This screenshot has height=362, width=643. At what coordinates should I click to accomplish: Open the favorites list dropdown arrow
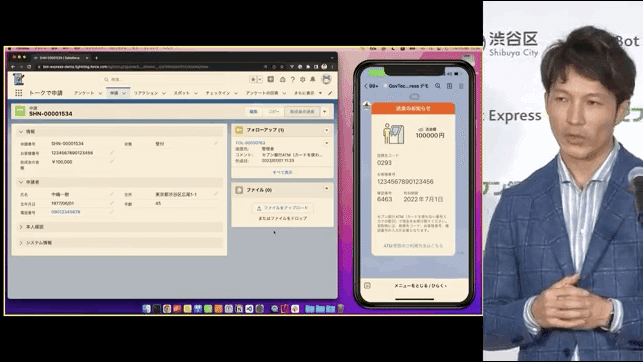[x=260, y=79]
